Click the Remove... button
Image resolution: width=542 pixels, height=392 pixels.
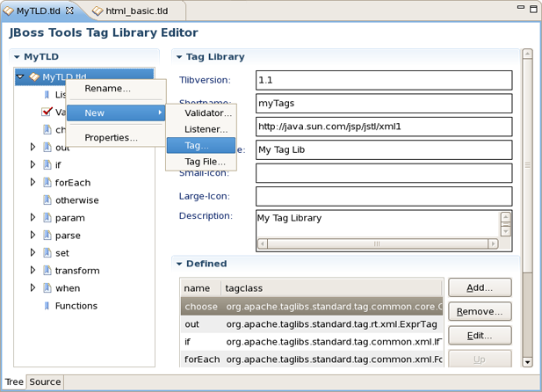click(x=480, y=311)
